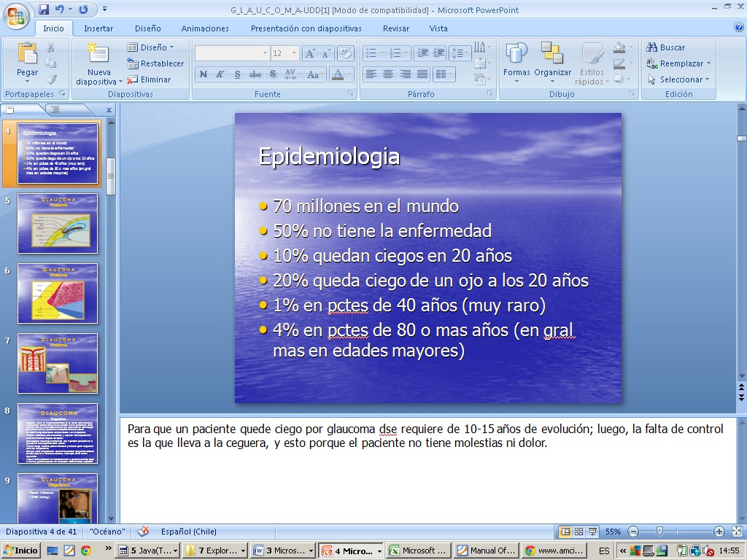This screenshot has height=560, width=747.
Task: Click the clear formatting eraser icon
Action: pos(346,53)
